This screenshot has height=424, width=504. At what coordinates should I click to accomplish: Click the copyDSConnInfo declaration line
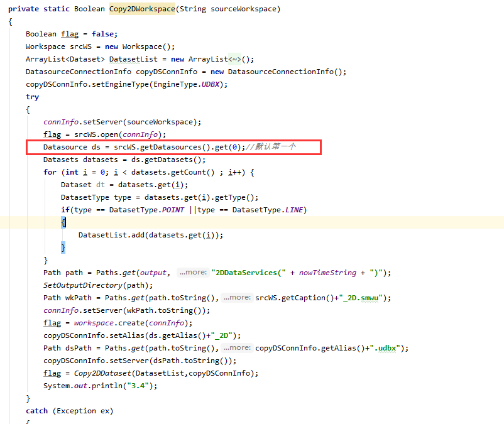[186, 72]
